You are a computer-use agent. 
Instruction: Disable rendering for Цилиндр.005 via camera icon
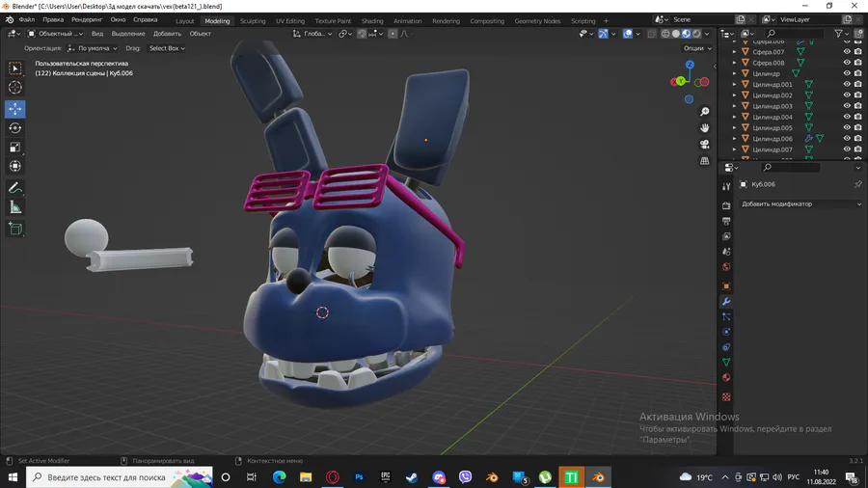tap(858, 128)
